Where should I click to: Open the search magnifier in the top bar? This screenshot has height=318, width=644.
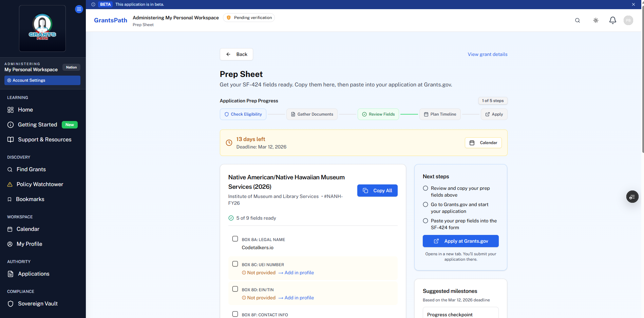(x=577, y=20)
